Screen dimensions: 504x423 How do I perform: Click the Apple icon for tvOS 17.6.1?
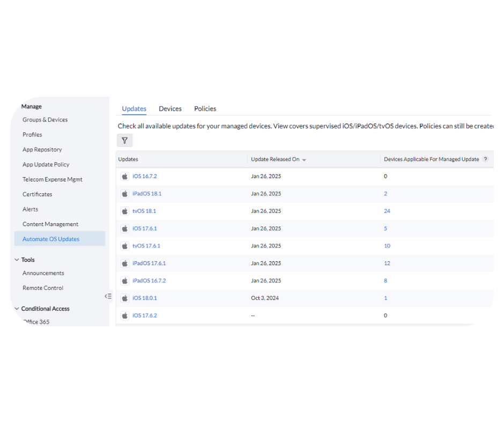[x=125, y=246]
